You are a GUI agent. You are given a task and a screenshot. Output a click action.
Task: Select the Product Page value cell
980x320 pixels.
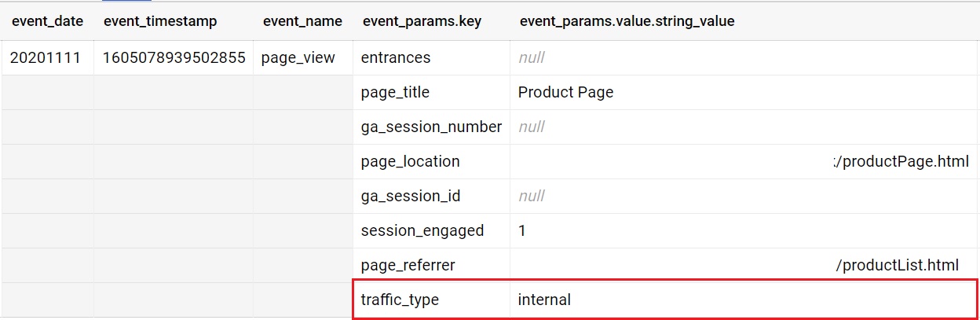565,92
